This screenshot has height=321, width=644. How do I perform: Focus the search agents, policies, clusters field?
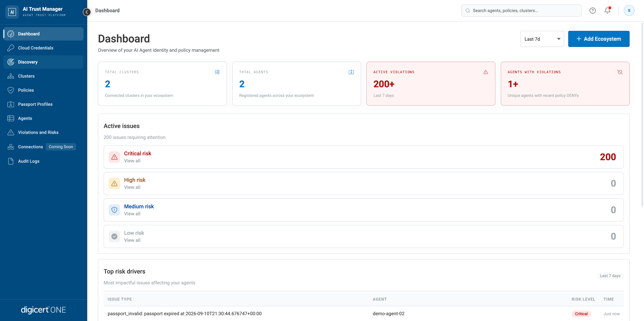pyautogui.click(x=521, y=11)
